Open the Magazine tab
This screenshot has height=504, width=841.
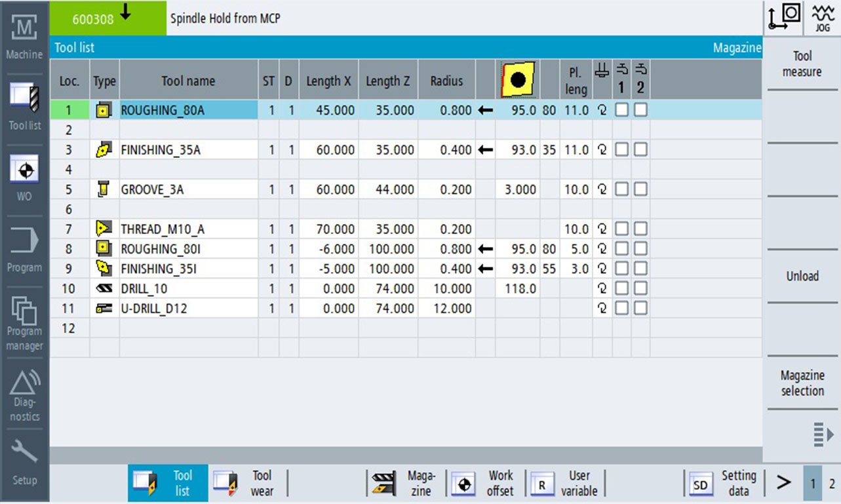[406, 483]
